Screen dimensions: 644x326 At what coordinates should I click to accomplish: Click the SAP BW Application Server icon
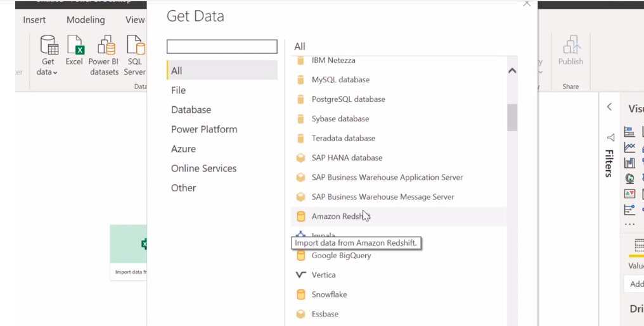point(300,177)
